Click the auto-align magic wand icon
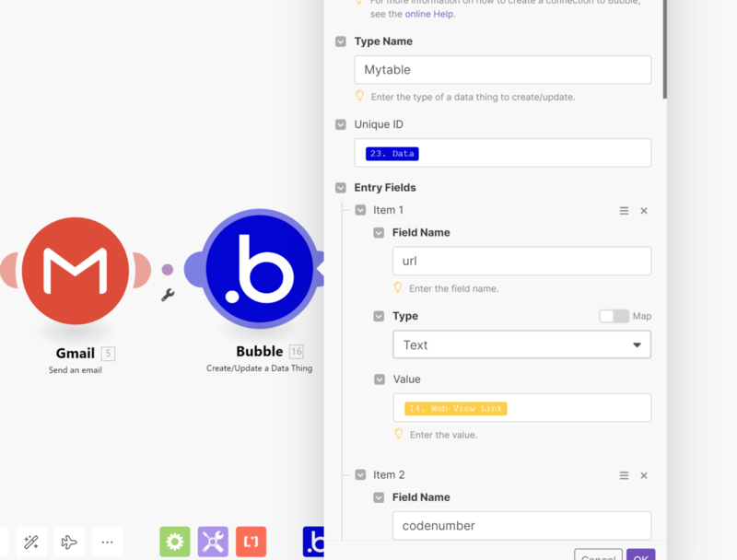The image size is (737, 560). 31,542
